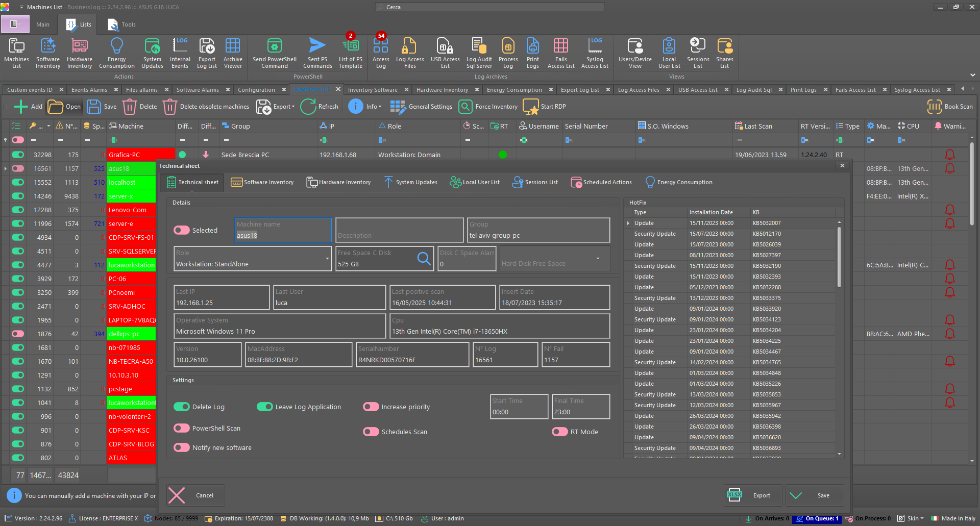Open the Sessions List tab in Technical sheet

pos(535,182)
